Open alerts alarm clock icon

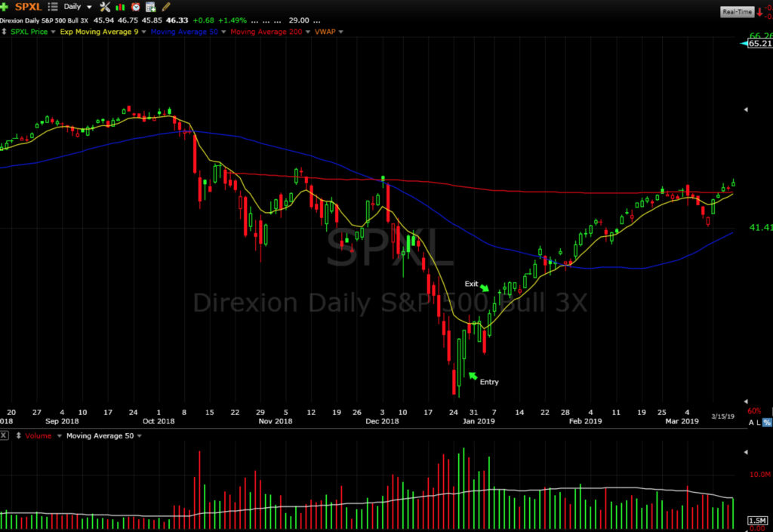coord(136,7)
